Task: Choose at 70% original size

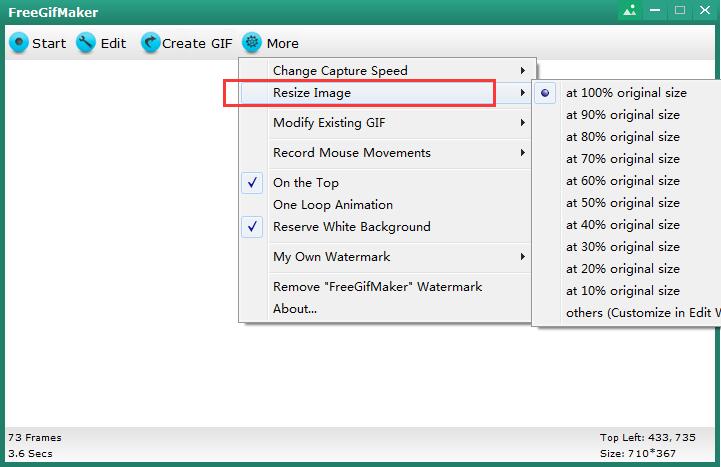Action: [623, 159]
